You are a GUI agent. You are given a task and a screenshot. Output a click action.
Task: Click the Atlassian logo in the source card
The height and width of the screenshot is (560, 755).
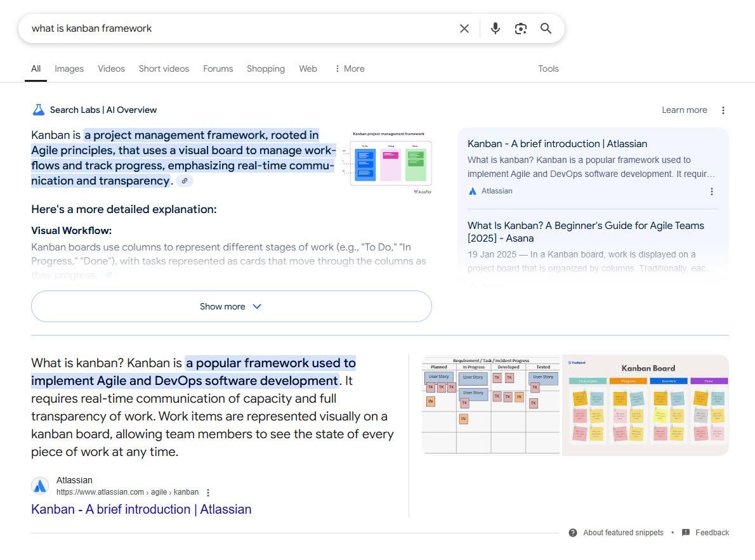point(473,191)
